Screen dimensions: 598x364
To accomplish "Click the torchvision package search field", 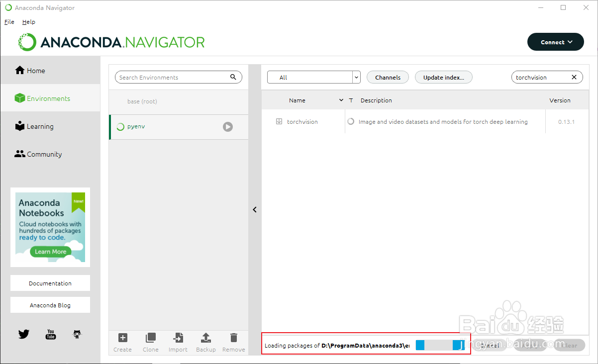I will click(547, 77).
